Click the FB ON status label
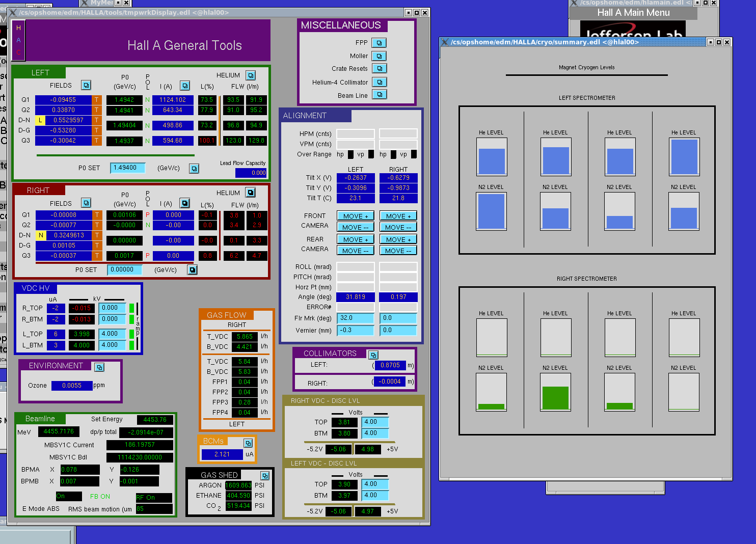756x544 pixels. click(100, 497)
